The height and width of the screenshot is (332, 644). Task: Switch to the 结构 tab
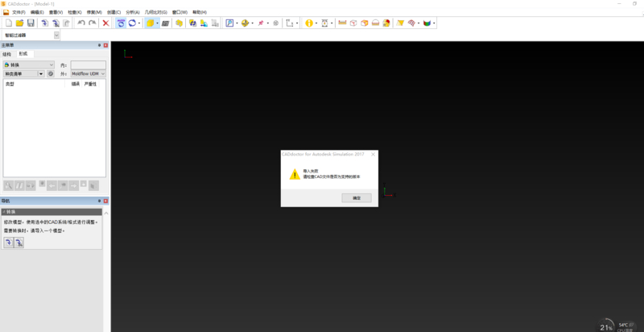(7, 54)
